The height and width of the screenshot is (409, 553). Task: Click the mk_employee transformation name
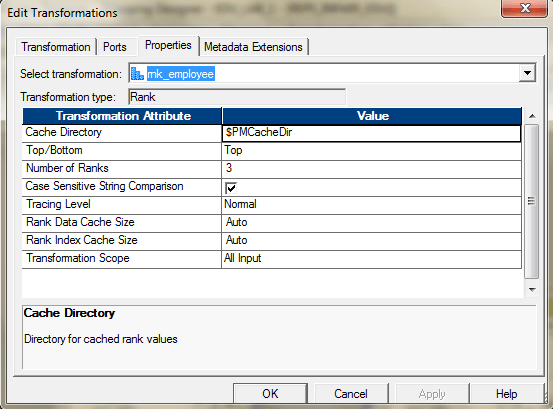(x=181, y=74)
